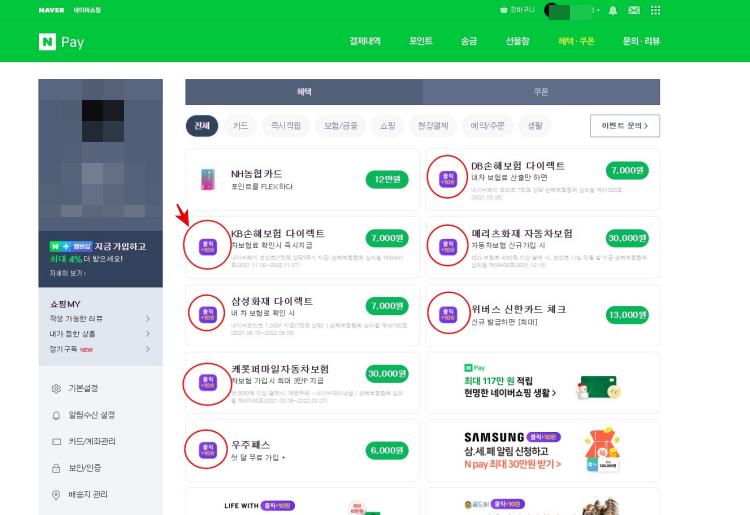This screenshot has height=515, width=750.
Task: Open the 카드/계좌관리 sidebar link
Action: pos(92,441)
